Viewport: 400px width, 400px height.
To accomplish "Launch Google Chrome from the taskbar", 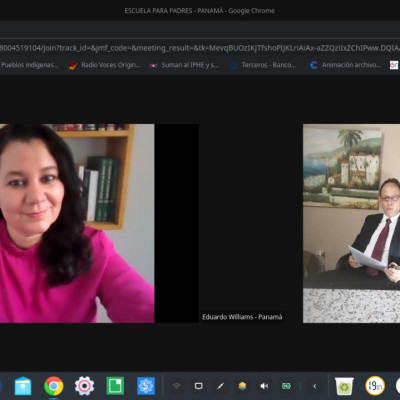I will [x=54, y=386].
